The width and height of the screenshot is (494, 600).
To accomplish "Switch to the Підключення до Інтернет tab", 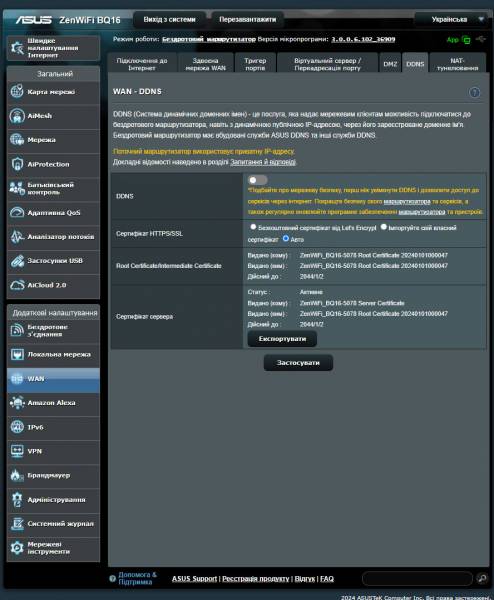I will (142, 64).
